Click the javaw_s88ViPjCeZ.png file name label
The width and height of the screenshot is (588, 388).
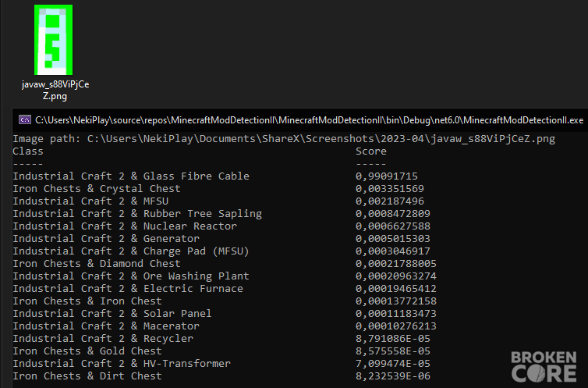55,90
